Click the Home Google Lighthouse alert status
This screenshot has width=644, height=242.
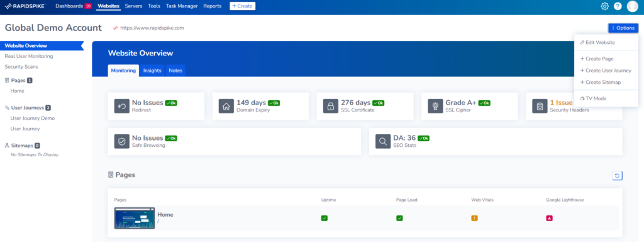click(x=549, y=218)
